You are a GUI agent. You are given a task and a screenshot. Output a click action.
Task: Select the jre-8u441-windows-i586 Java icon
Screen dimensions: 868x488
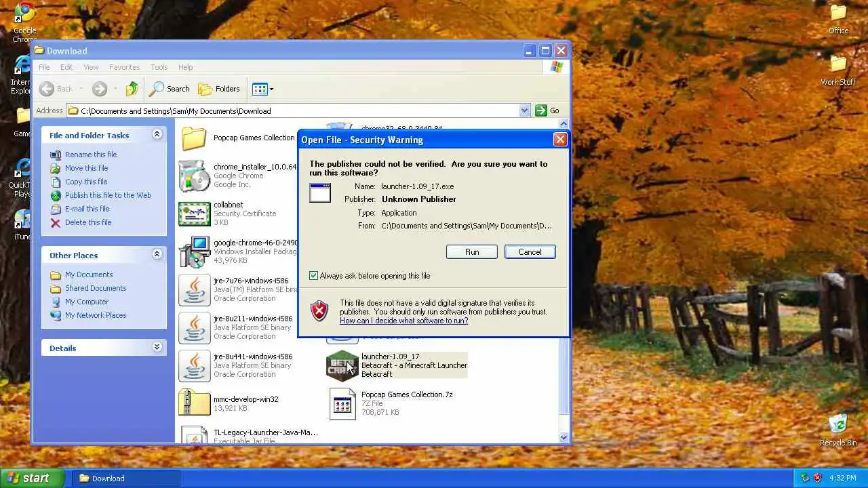click(194, 365)
